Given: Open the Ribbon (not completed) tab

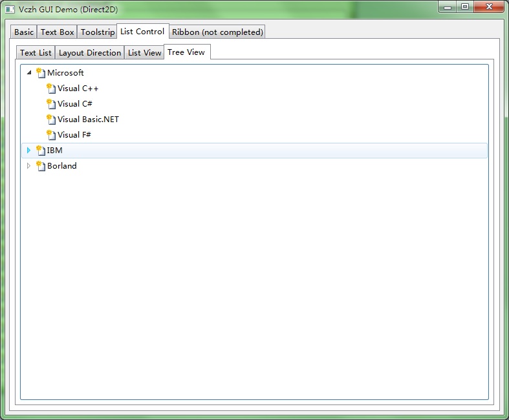Looking at the screenshot, I should 217,32.
